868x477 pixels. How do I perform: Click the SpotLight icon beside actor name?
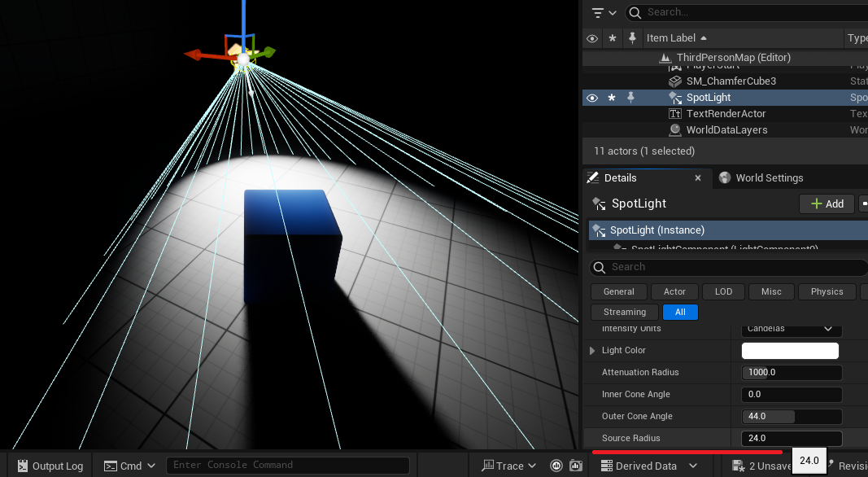click(599, 203)
